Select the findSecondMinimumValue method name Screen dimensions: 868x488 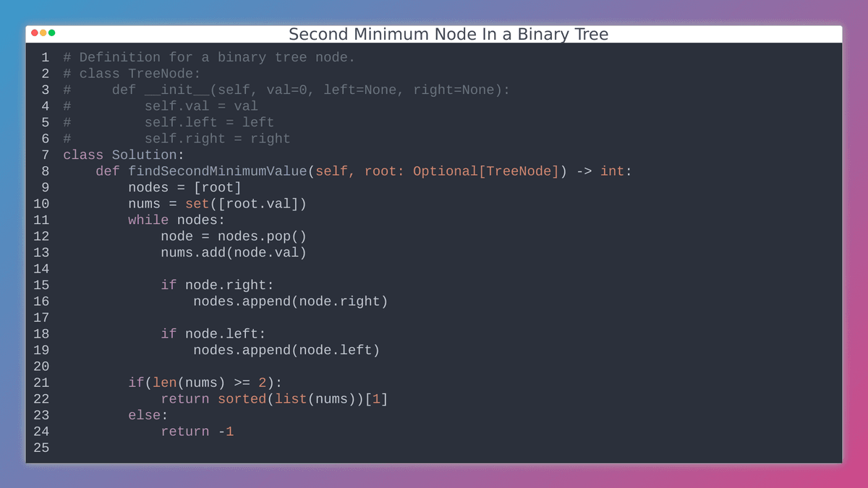click(220, 171)
